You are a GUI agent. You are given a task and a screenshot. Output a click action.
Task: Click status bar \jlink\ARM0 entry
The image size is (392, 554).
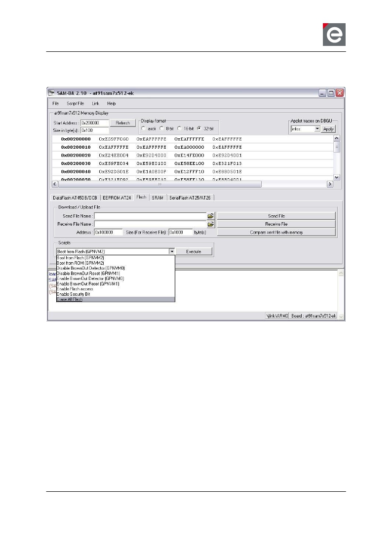pyautogui.click(x=277, y=316)
